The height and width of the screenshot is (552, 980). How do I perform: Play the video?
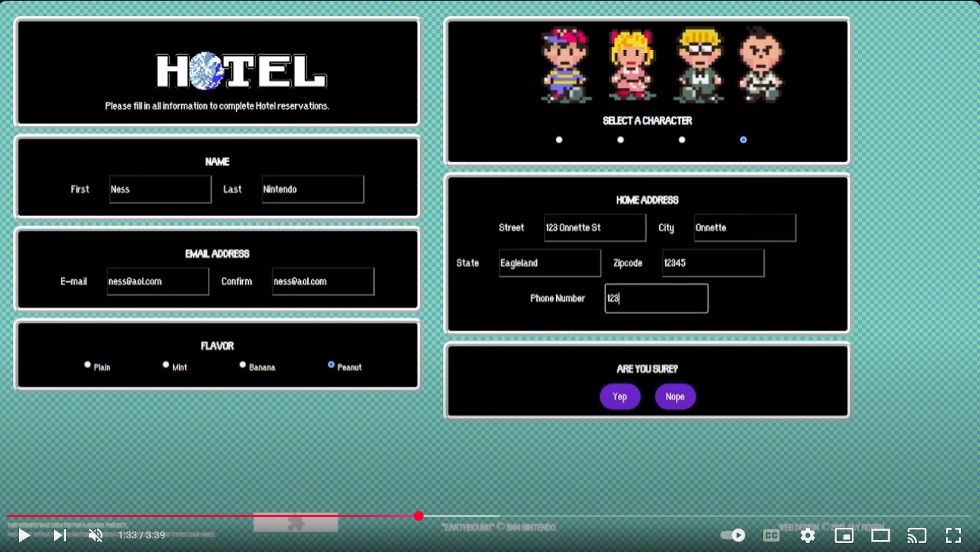point(24,535)
